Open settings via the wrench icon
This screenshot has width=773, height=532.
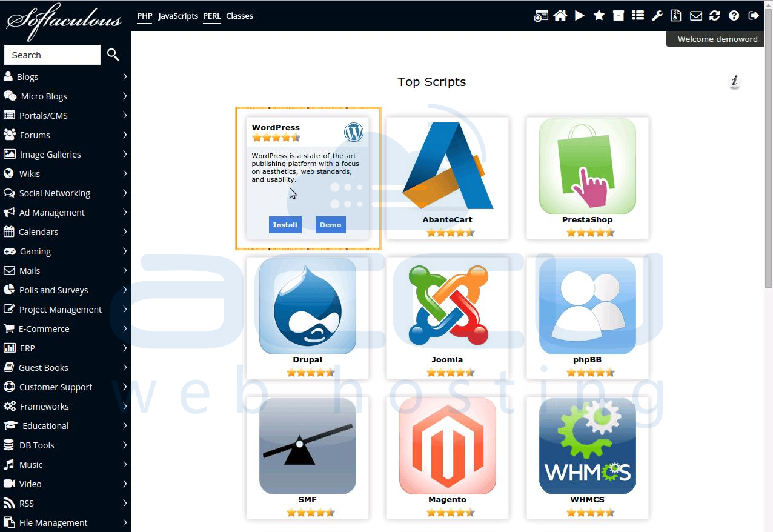(657, 16)
